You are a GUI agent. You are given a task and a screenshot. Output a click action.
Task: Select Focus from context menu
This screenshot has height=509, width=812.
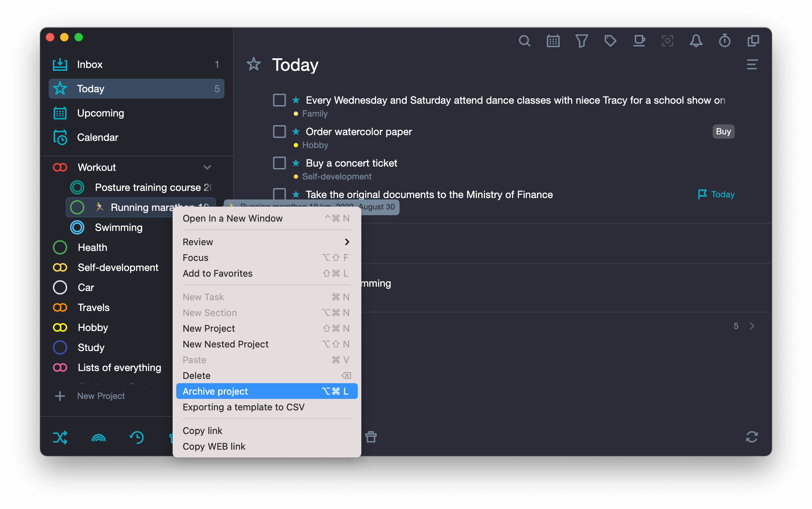pyautogui.click(x=267, y=258)
